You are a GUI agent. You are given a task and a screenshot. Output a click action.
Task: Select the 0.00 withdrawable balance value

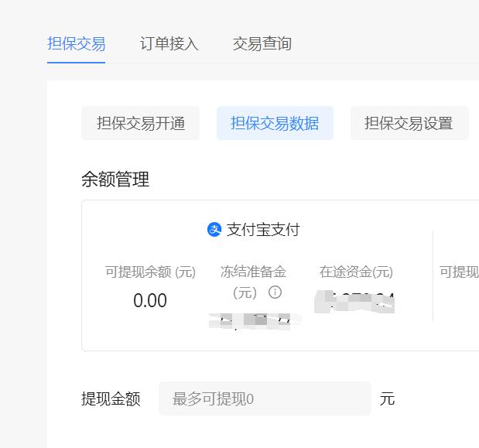coord(150,301)
